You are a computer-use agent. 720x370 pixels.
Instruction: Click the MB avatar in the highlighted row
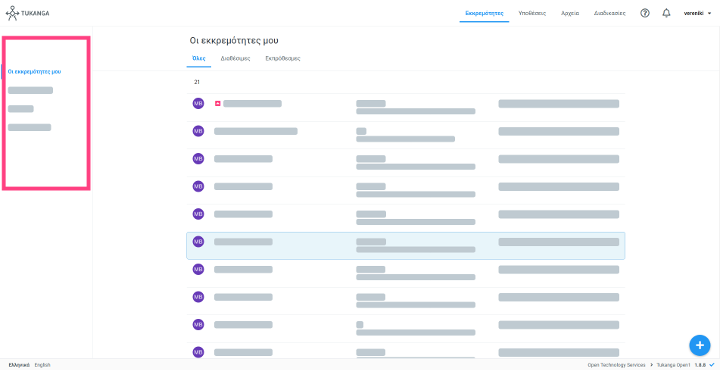tap(198, 241)
